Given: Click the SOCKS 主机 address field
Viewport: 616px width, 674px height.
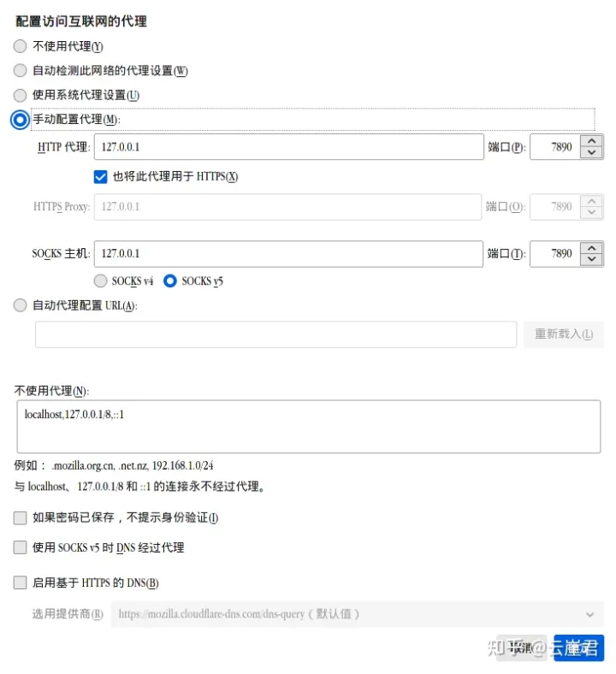Looking at the screenshot, I should pyautogui.click(x=288, y=254).
